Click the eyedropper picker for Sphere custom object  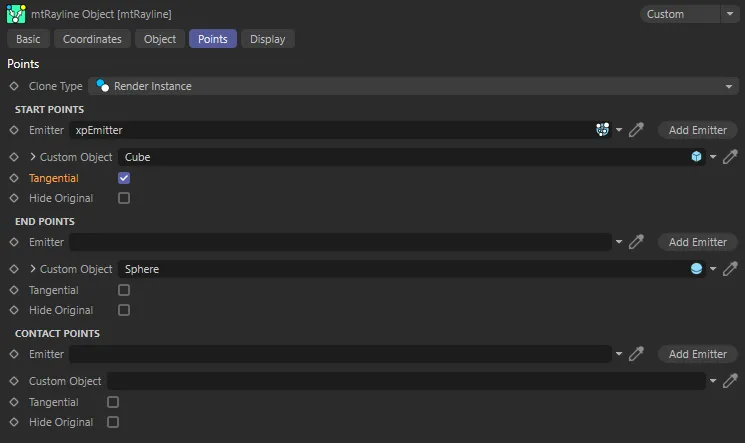click(730, 269)
